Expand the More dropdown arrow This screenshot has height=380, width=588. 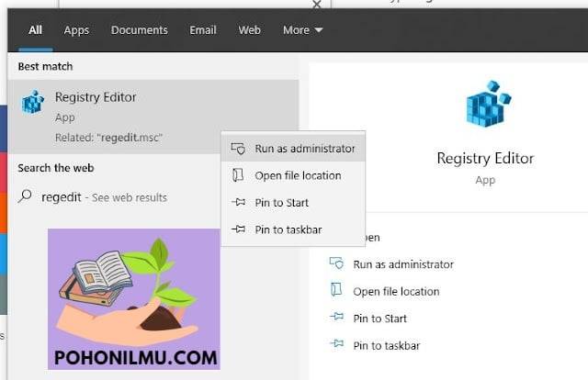(x=319, y=29)
